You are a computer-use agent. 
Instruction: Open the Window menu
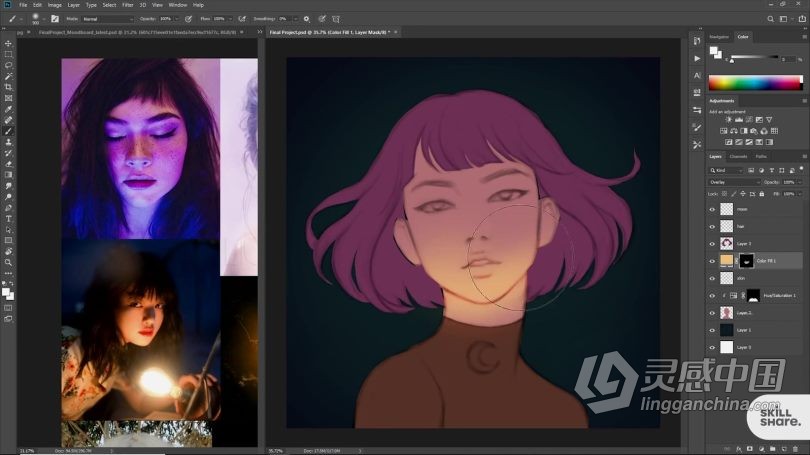point(178,5)
